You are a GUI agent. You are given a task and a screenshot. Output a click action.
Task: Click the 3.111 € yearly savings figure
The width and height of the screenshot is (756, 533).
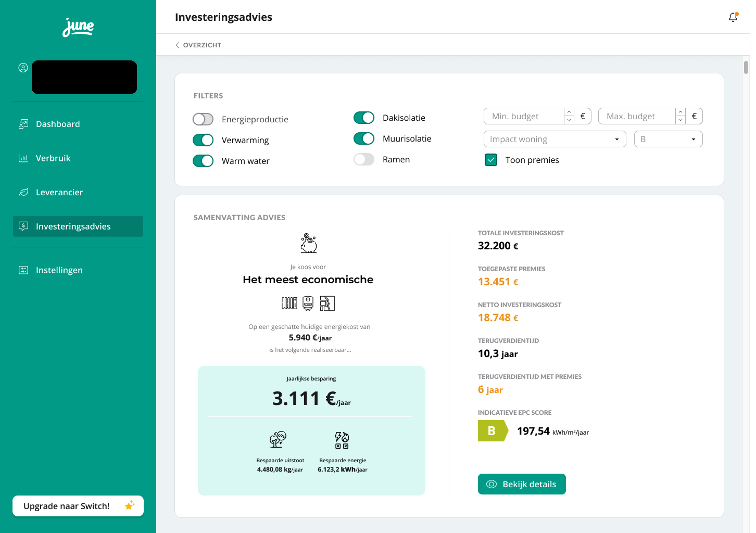(x=311, y=399)
